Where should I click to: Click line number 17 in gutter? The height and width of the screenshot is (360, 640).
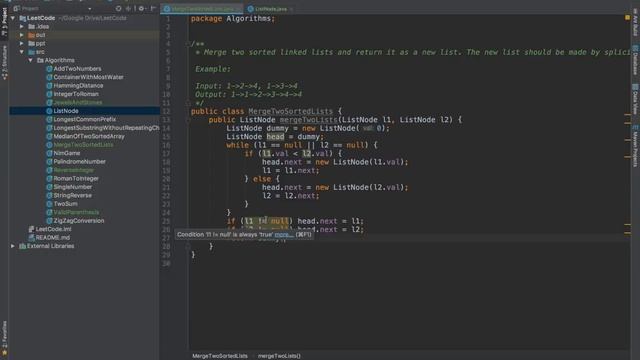pos(166,153)
